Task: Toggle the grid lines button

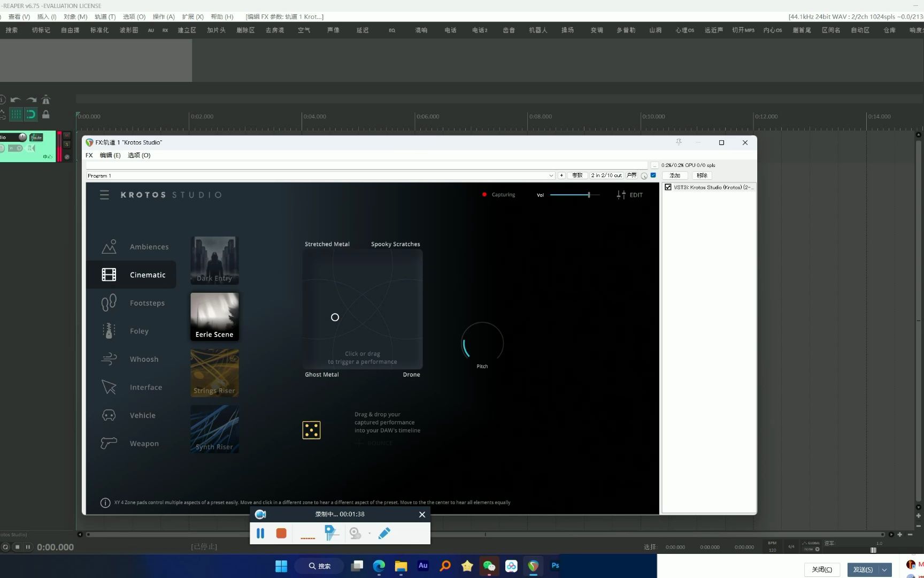Action: [x=16, y=114]
